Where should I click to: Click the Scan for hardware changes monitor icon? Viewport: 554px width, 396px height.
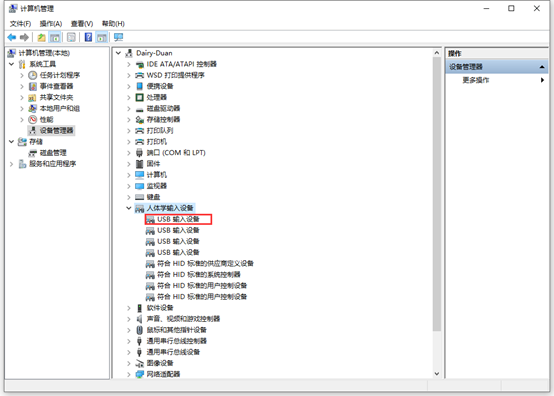pos(118,37)
